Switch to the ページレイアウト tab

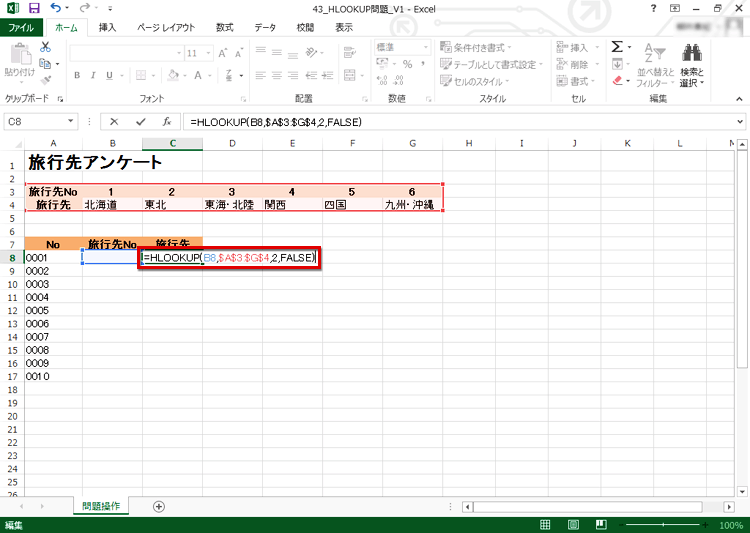(166, 28)
